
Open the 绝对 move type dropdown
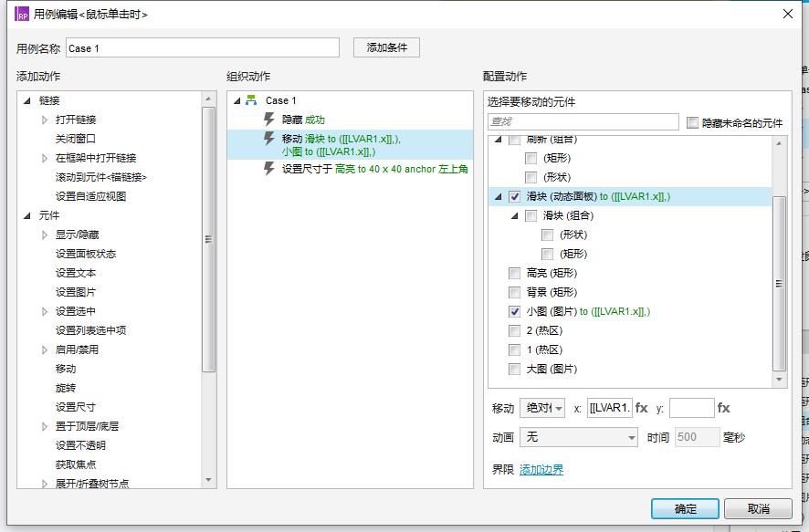[542, 408]
